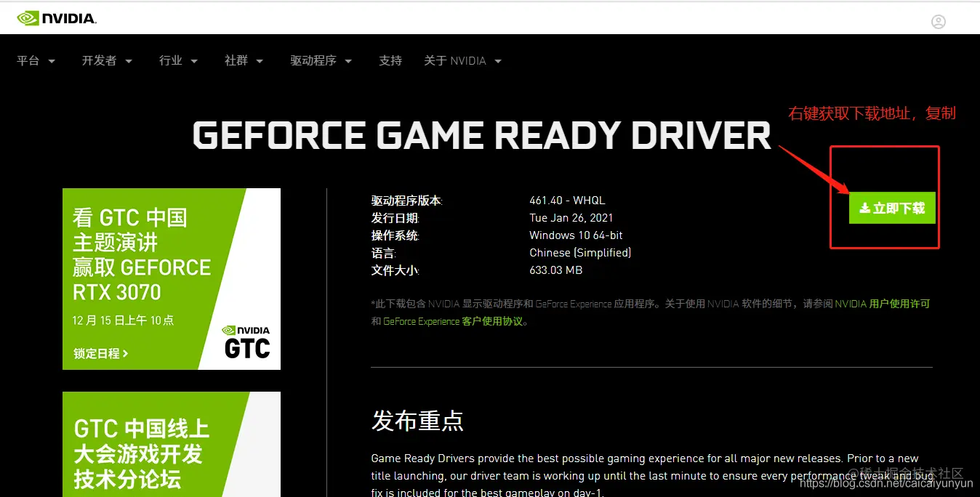This screenshot has width=980, height=497.
Task: Click the GEFORCE GAME READY DRIVER title
Action: [482, 135]
